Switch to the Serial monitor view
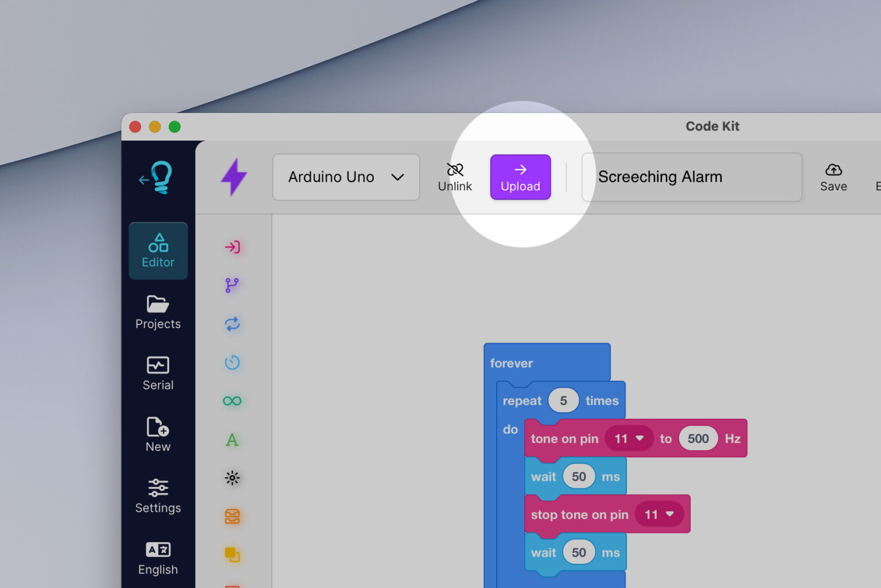881x588 pixels. click(158, 373)
